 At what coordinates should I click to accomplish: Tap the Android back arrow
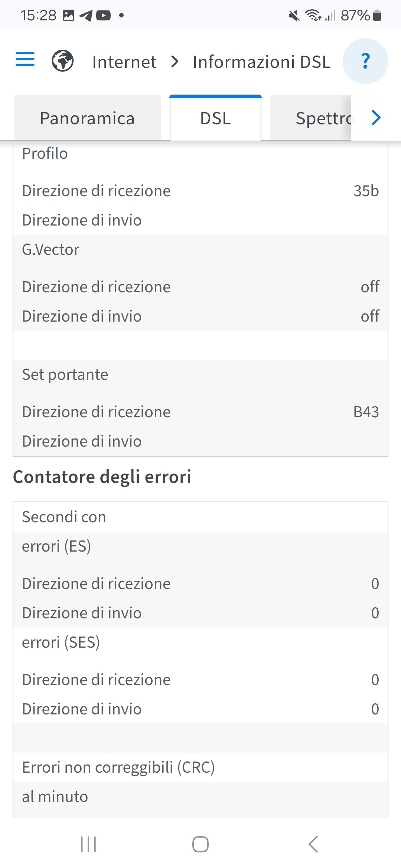pos(313,844)
